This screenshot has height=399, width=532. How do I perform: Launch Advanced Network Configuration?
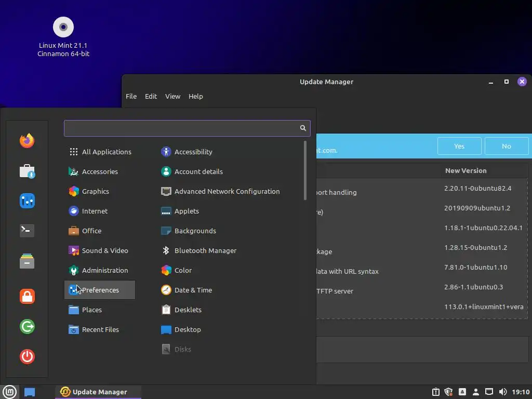click(x=220, y=191)
